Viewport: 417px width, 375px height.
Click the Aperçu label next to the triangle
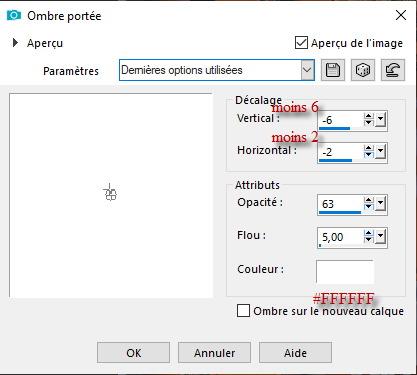(x=45, y=43)
